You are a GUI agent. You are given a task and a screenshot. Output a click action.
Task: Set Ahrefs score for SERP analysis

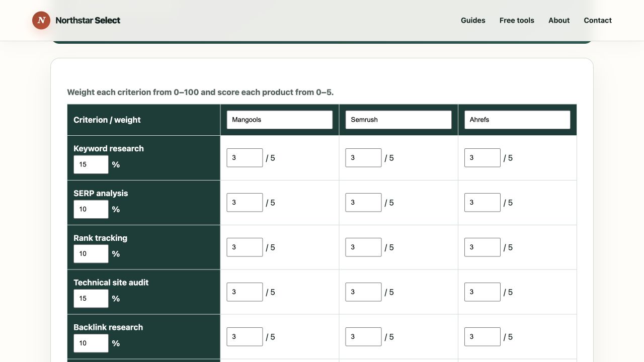click(x=482, y=203)
